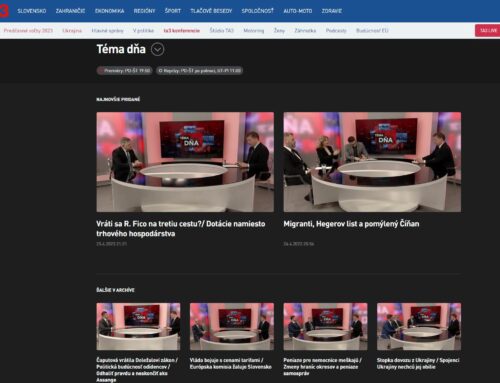The image size is (500, 383).
Task: Open headline Migranti, Hegerov list a pomýlený Číňan
Action: pyautogui.click(x=351, y=224)
